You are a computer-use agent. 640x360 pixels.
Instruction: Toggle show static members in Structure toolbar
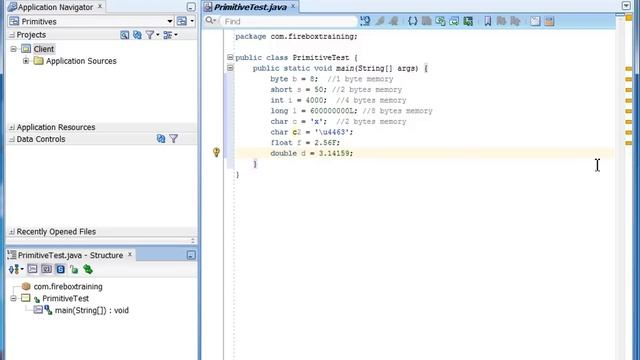tap(60, 269)
